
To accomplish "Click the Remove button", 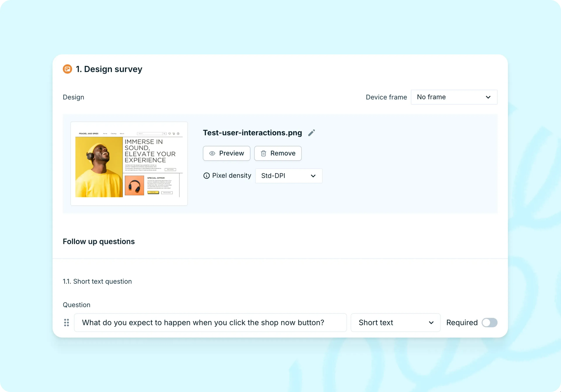I will [x=278, y=153].
